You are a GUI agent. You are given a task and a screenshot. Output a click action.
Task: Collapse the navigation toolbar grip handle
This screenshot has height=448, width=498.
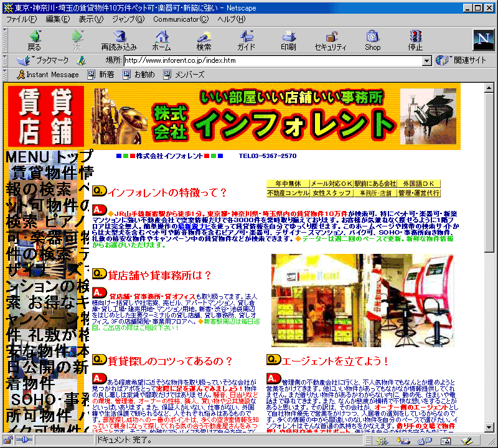[5, 40]
